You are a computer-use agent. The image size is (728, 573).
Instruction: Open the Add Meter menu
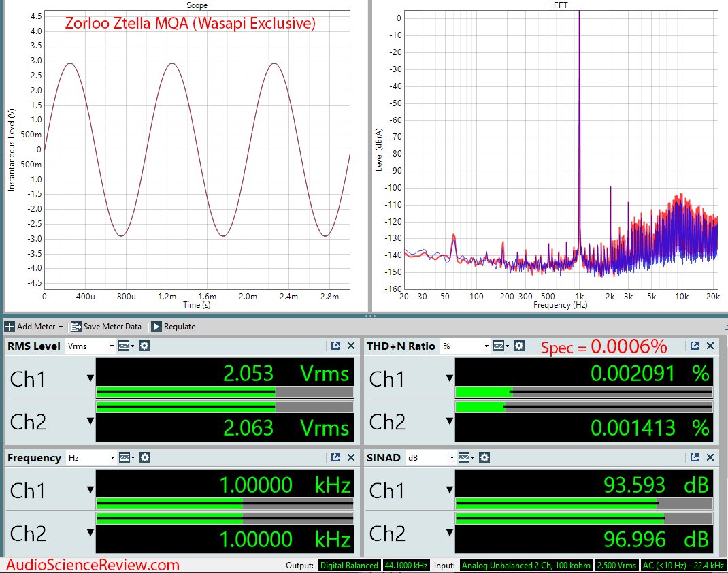coord(33,327)
